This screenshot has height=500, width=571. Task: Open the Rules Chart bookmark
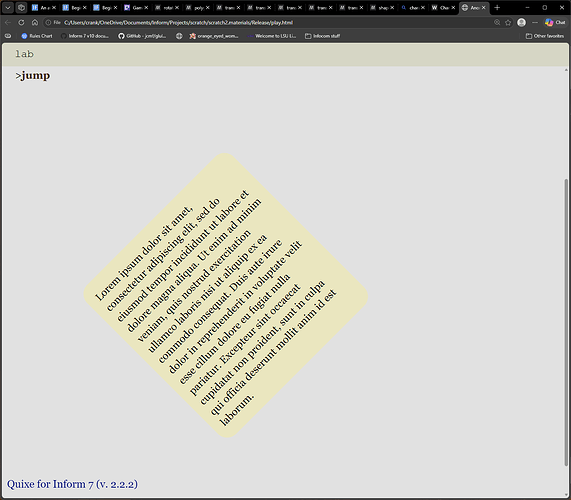[37, 36]
